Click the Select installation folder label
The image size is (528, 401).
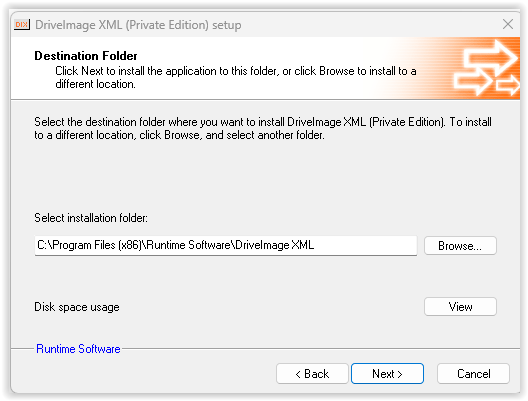(x=91, y=218)
